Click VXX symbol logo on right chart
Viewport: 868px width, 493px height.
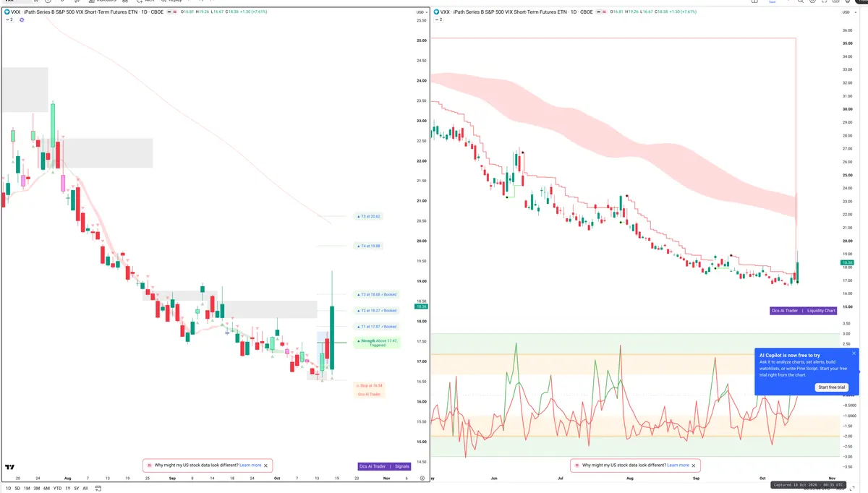(x=435, y=12)
